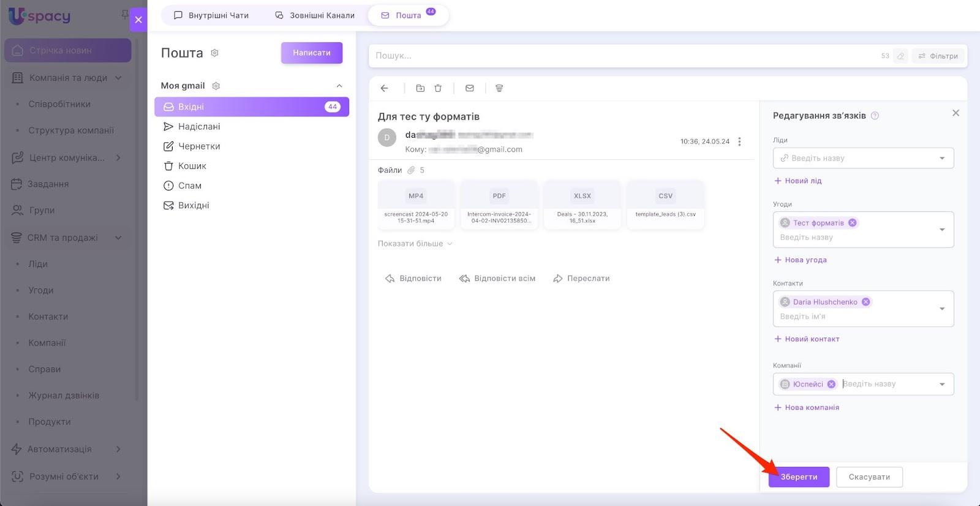The height and width of the screenshot is (506, 980).
Task: Open email three-dot options menu
Action: click(x=739, y=142)
